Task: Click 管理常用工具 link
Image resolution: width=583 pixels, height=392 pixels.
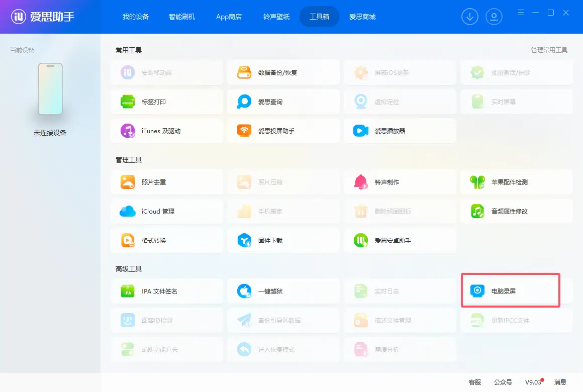Action: (549, 50)
